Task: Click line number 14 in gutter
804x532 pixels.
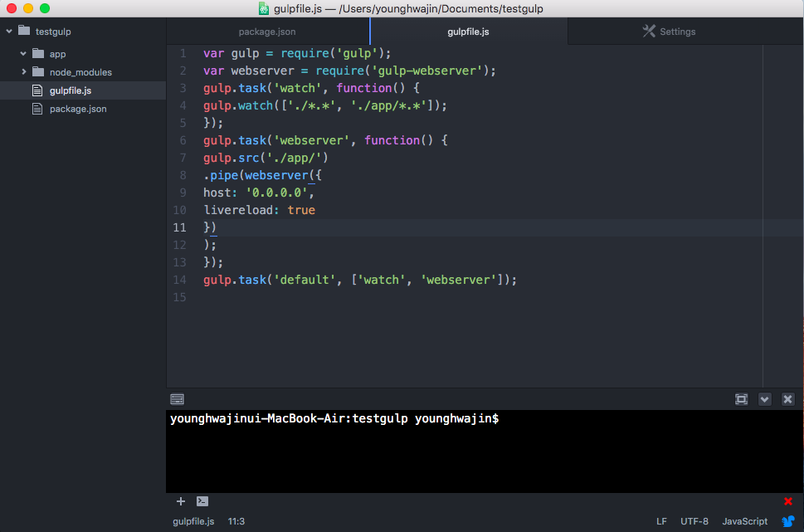Action: point(179,280)
